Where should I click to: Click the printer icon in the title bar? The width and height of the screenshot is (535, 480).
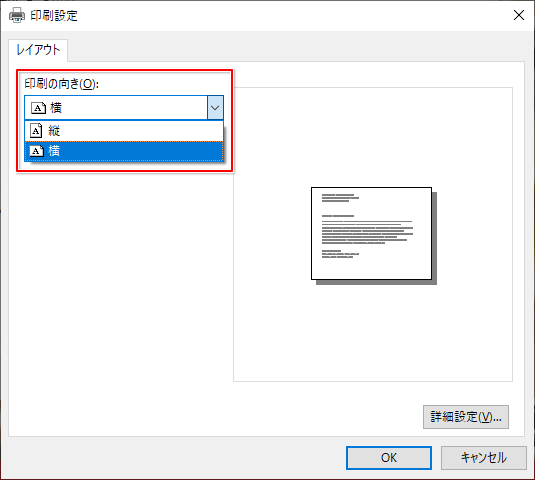[x=17, y=15]
